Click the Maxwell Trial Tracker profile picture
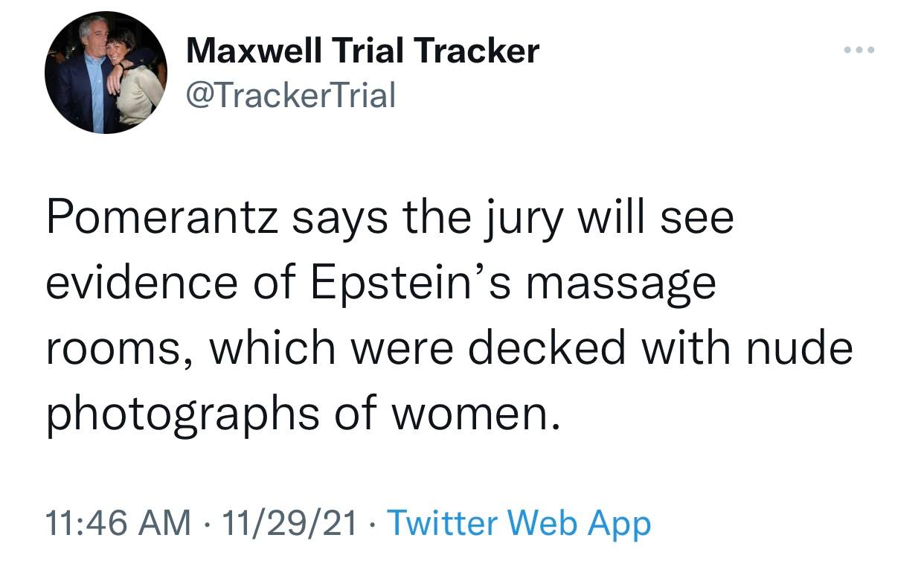Screen dimensions: 924x561 pyautogui.click(x=105, y=73)
